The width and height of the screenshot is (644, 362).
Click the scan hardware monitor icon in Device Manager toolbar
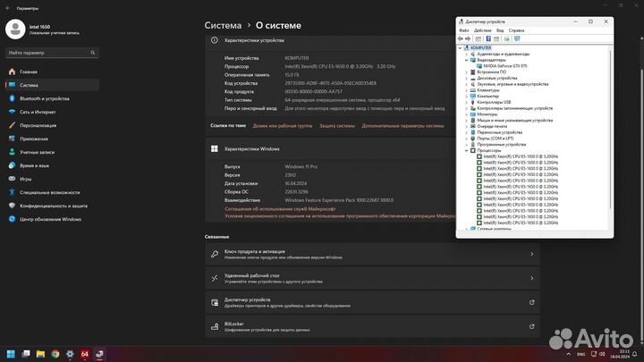coord(517,38)
